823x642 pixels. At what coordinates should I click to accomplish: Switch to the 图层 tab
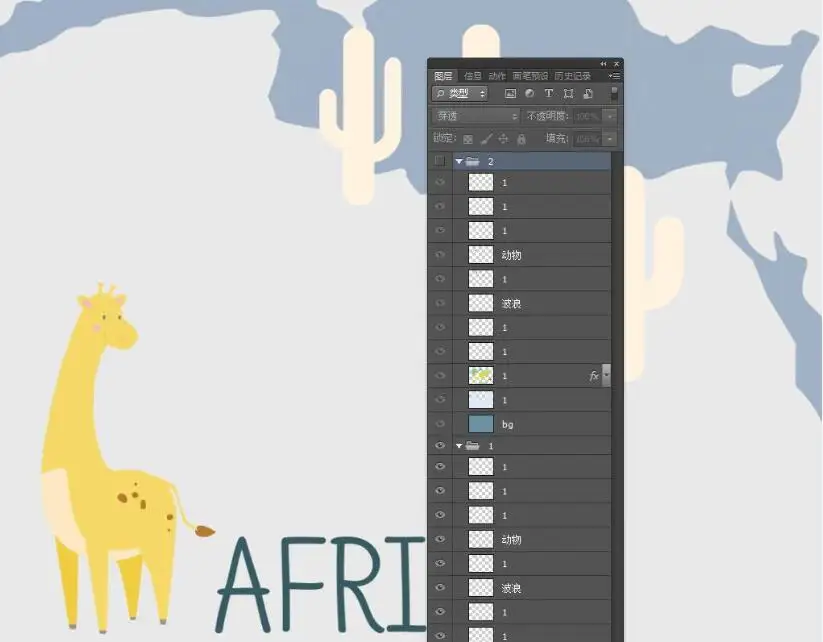tap(444, 76)
